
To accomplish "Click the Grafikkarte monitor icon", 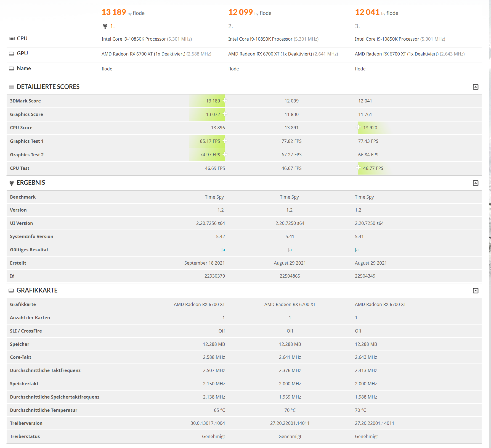I will click(11, 291).
